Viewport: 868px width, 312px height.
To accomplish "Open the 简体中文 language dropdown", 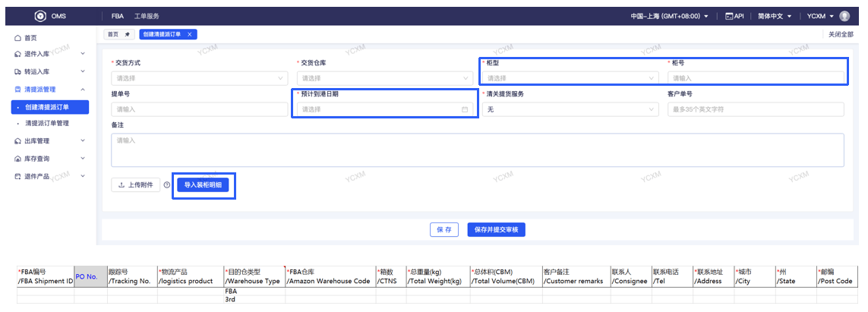I will coord(773,17).
